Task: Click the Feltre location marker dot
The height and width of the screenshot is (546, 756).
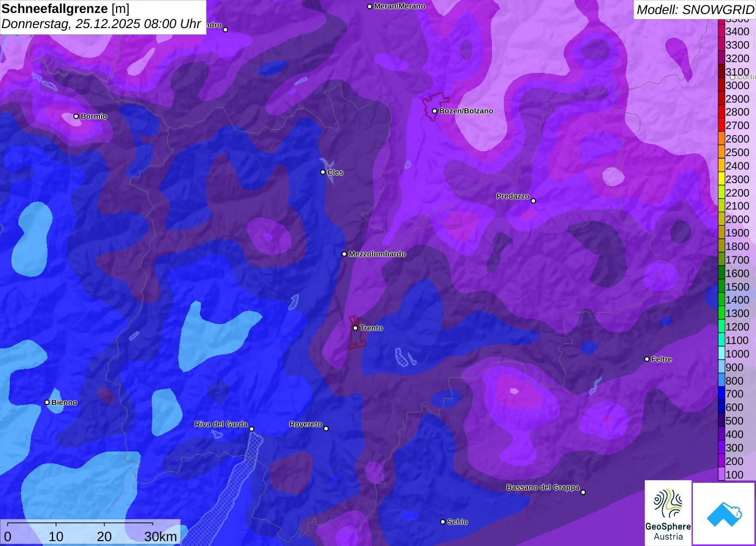Action: pyautogui.click(x=647, y=359)
